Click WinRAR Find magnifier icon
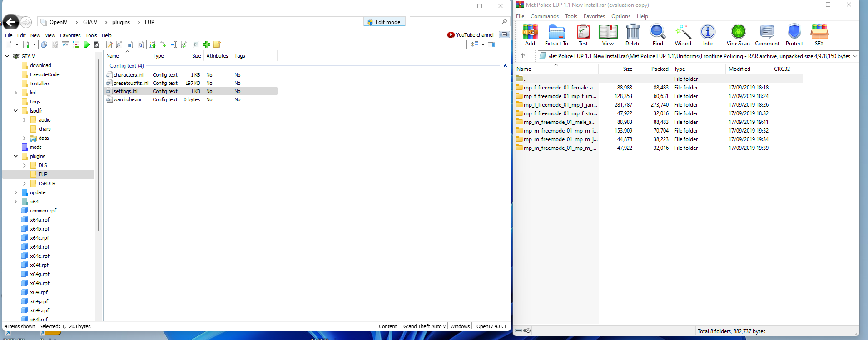This screenshot has width=868, height=340. pos(658,35)
